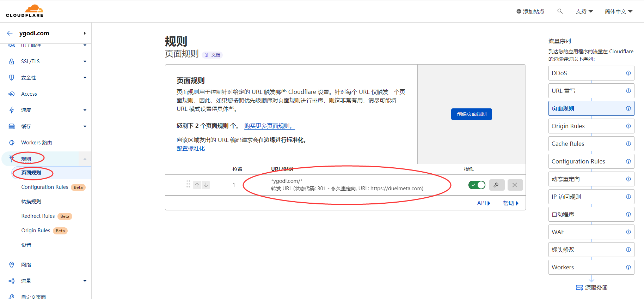This screenshot has width=644, height=299.
Task: Select 页面规则 in the sidebar
Action: click(31, 173)
